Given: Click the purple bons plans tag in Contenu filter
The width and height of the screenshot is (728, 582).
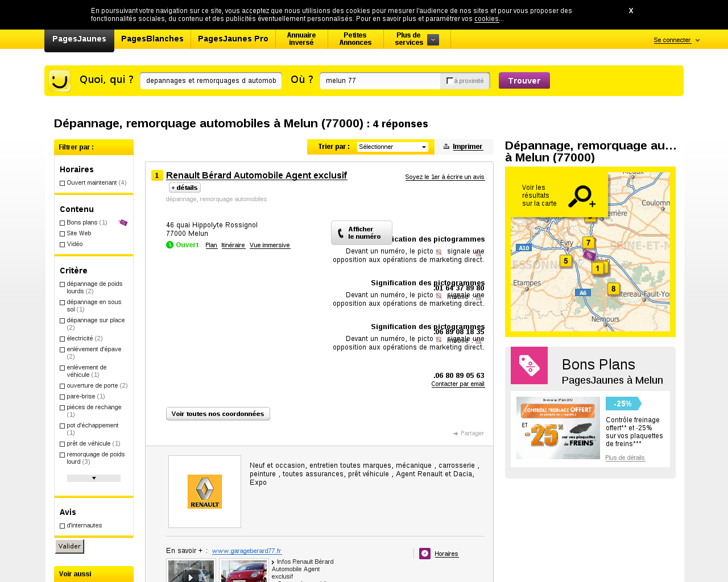Looking at the screenshot, I should click(x=123, y=222).
